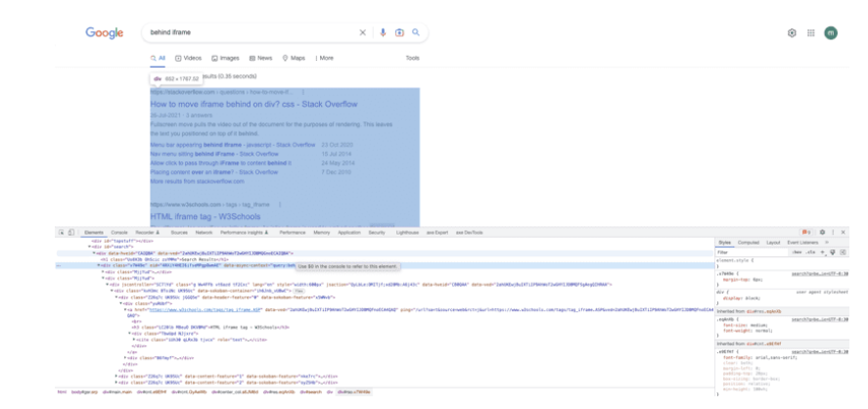Clear the search box with the X icon

coord(362,32)
